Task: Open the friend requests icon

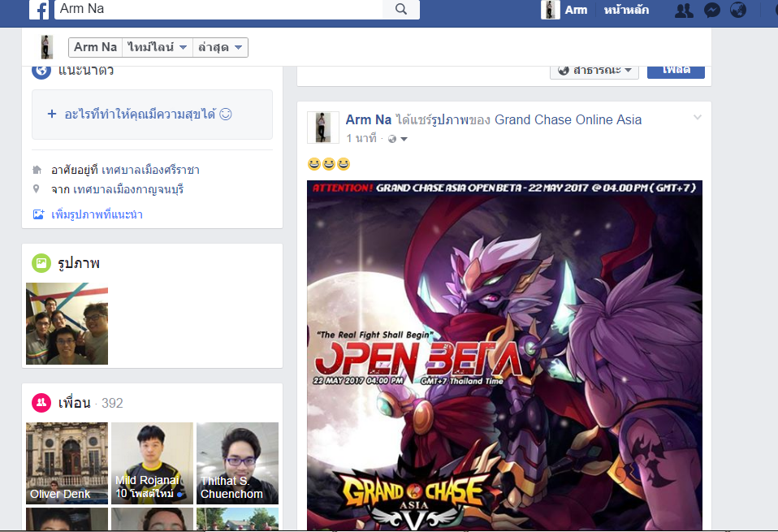Action: pyautogui.click(x=685, y=10)
